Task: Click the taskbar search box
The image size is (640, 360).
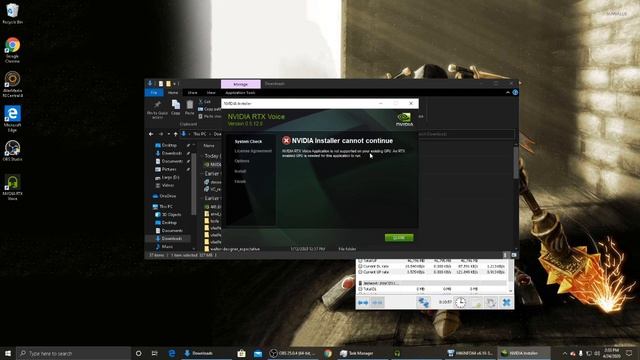Action: [73, 353]
